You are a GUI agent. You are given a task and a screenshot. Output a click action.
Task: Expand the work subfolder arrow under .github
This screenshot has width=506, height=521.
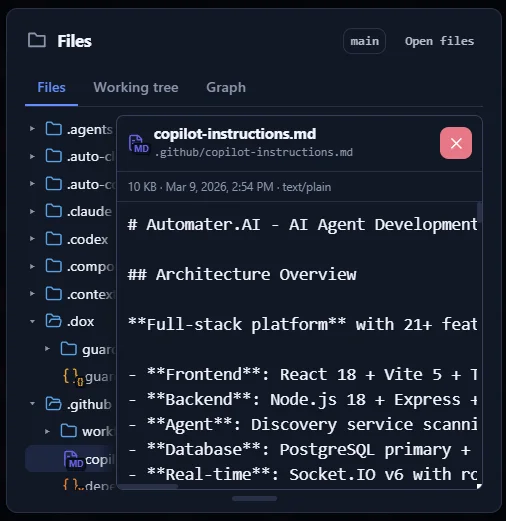[x=47, y=431]
